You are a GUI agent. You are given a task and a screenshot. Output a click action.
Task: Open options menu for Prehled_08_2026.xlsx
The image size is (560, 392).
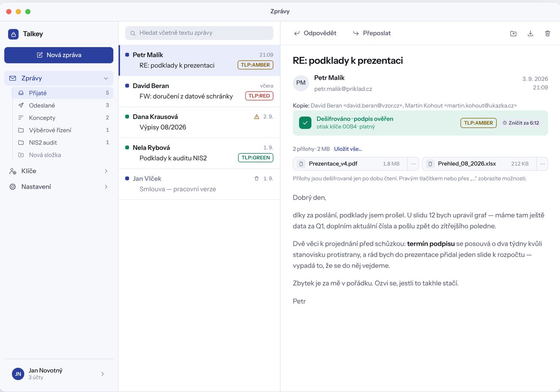[x=542, y=164]
